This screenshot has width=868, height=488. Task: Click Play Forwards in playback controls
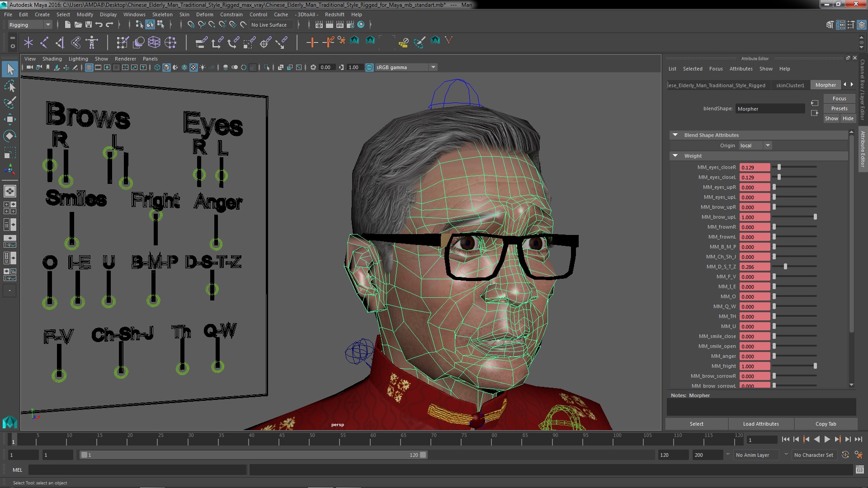(x=827, y=439)
